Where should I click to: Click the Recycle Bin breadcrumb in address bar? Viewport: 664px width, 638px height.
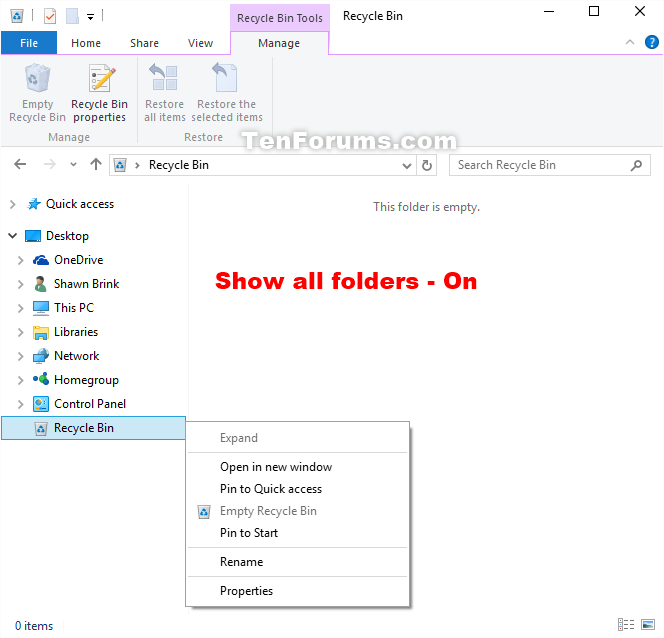(179, 165)
